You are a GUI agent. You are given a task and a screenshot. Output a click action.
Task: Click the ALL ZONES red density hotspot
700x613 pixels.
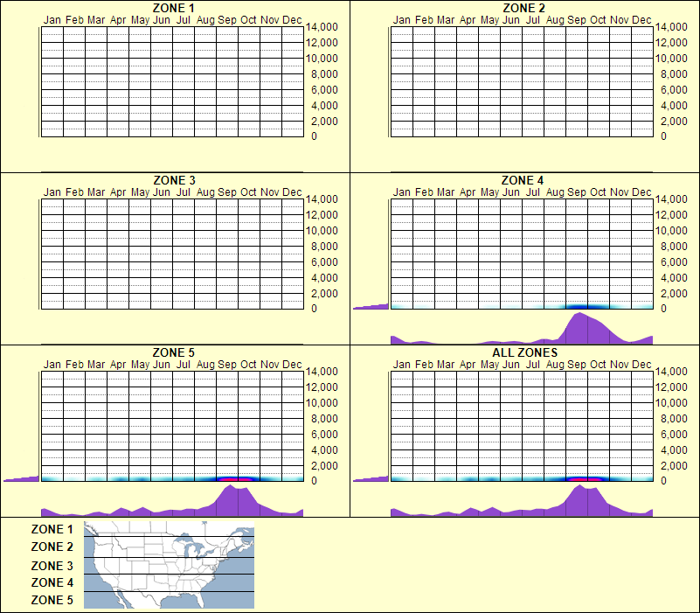(585, 479)
